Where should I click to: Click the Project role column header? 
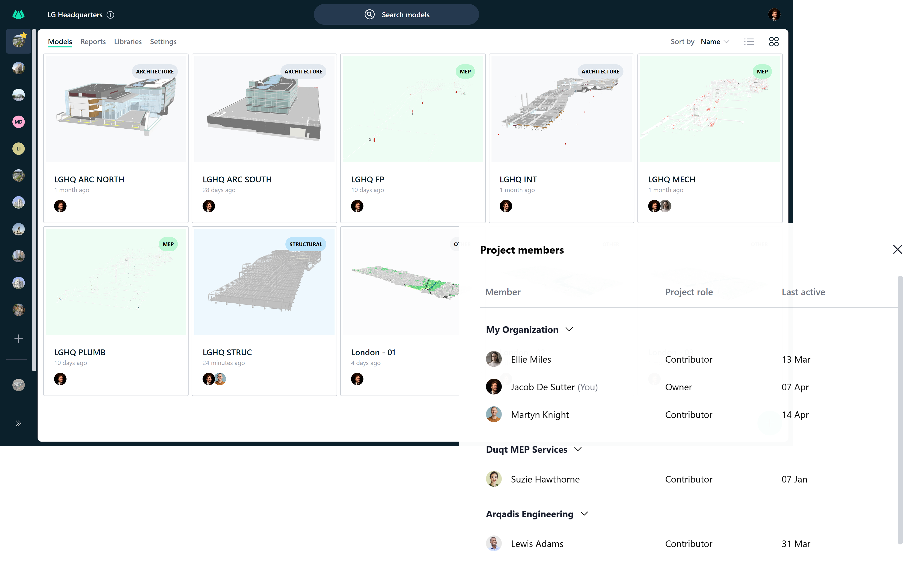point(689,292)
